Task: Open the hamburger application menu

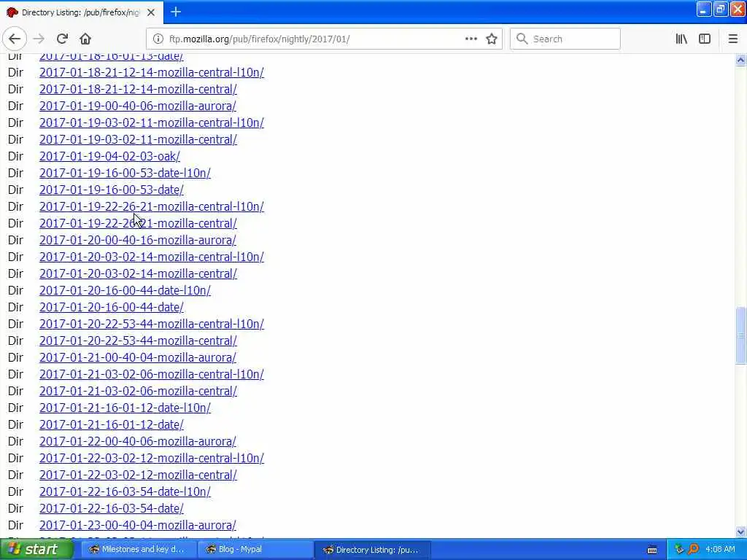Action: click(x=733, y=39)
